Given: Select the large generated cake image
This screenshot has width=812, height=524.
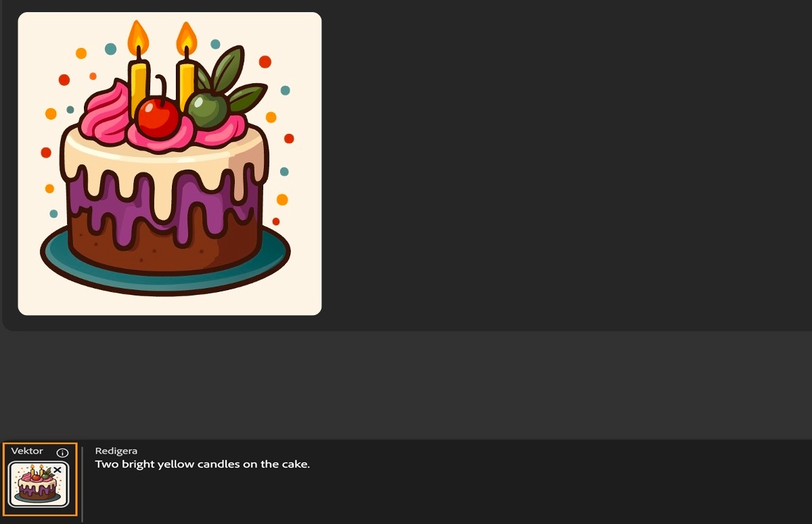Looking at the screenshot, I should (x=170, y=164).
